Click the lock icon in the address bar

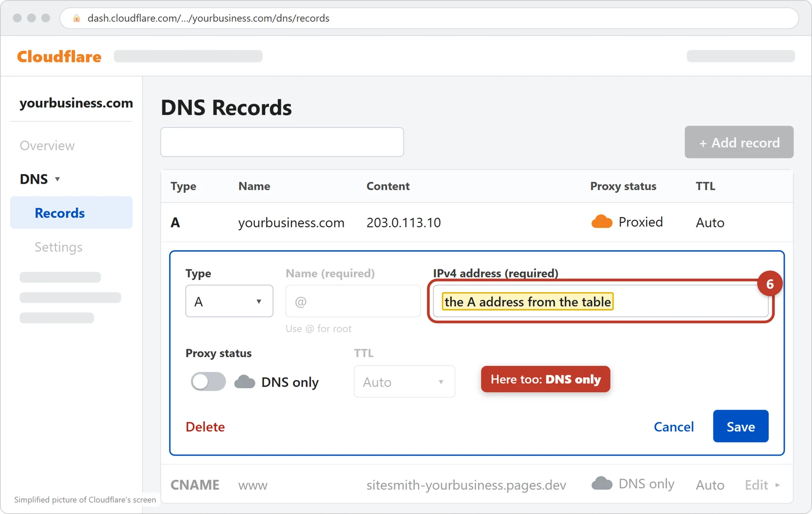pos(77,18)
